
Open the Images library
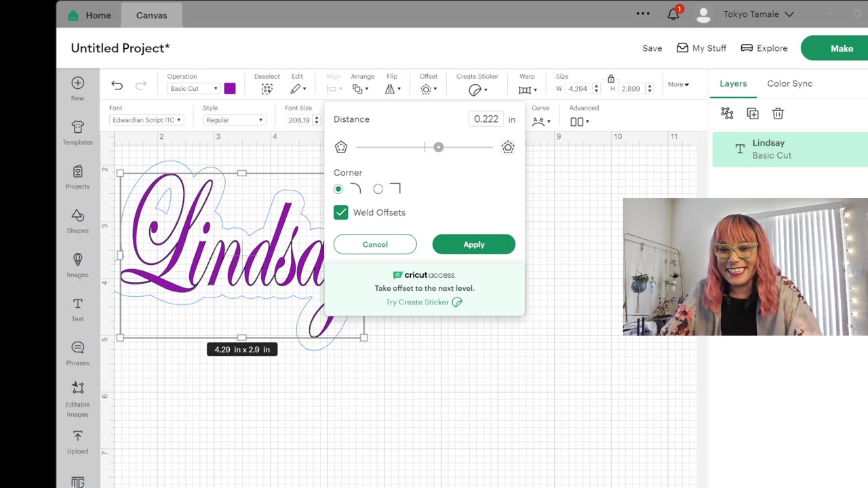pos(77,265)
